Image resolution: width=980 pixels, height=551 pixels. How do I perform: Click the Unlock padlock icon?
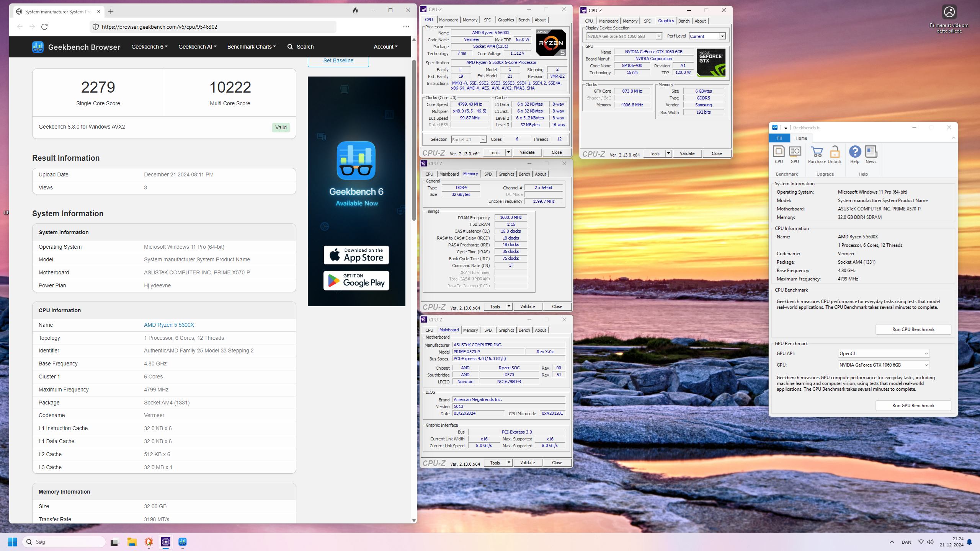(835, 155)
